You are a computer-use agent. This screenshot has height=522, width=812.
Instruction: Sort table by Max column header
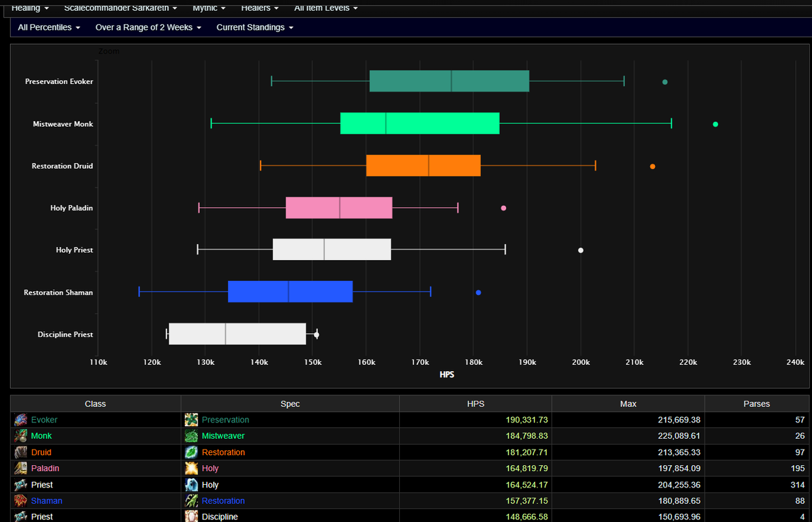click(628, 404)
